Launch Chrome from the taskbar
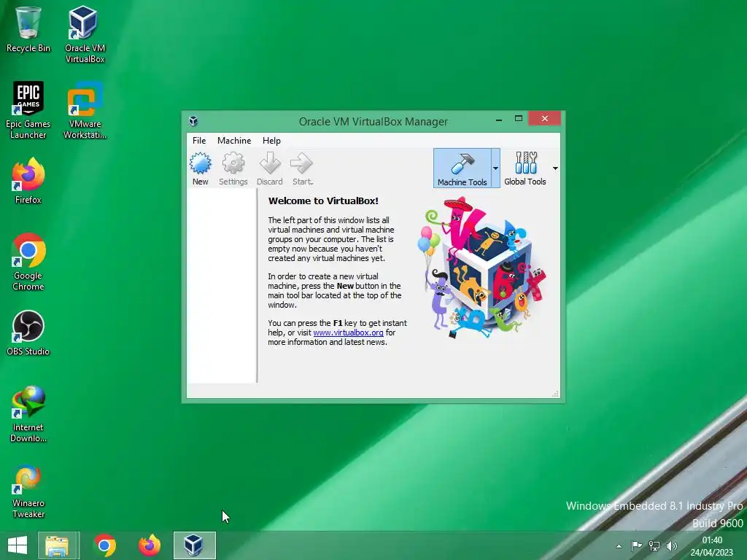Image resolution: width=747 pixels, height=560 pixels. click(104, 545)
